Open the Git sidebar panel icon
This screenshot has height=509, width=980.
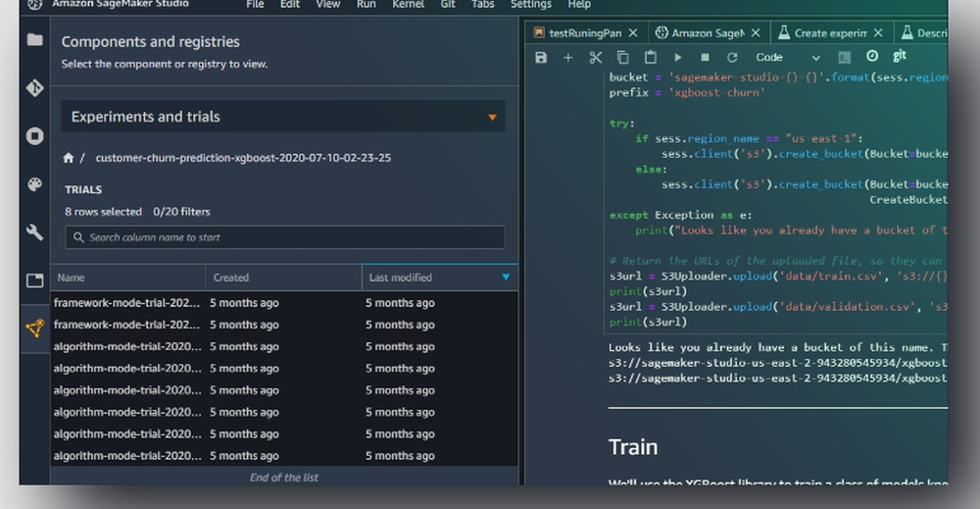pos(35,87)
